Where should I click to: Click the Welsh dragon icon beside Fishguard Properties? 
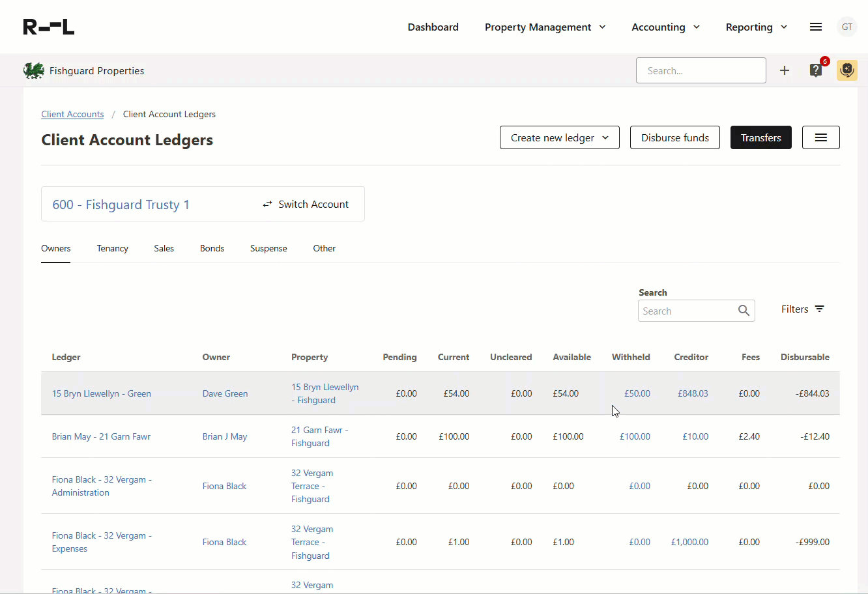(x=33, y=70)
